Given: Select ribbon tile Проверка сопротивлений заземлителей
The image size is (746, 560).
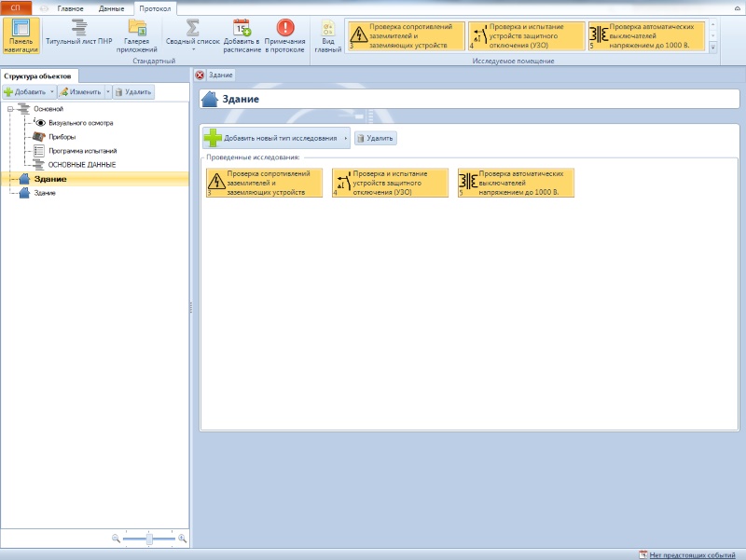Looking at the screenshot, I should pos(406,35).
